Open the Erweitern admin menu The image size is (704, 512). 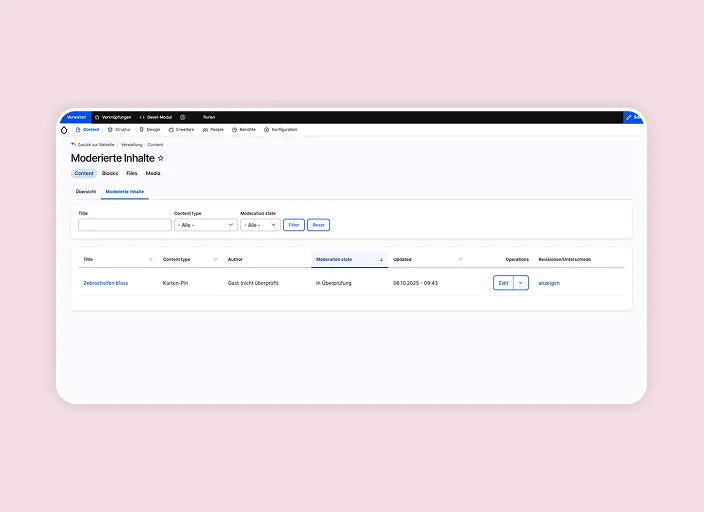point(181,129)
